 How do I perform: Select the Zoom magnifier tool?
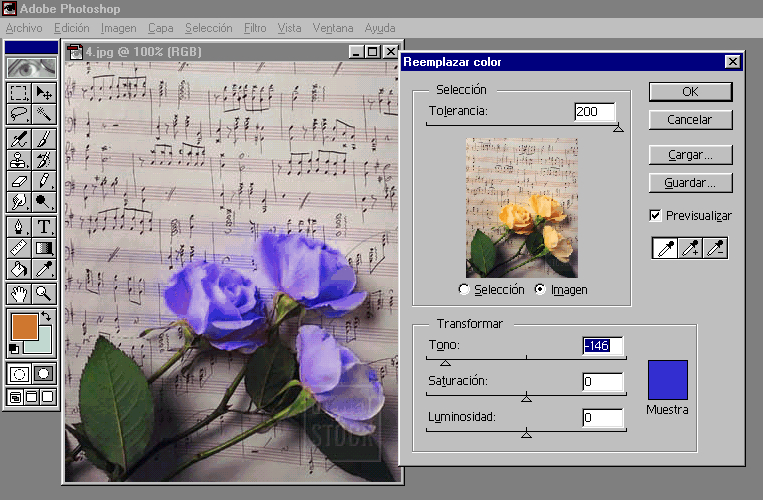pos(44,293)
